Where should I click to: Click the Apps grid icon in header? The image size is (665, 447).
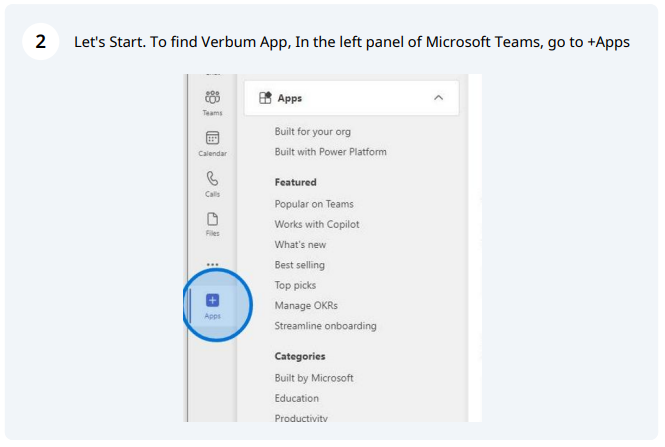[265, 98]
